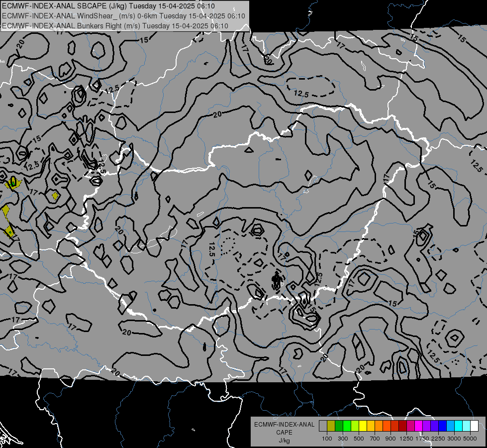Click the SBCAPE (J/kg) header line
Viewport: 487px width, 448px height.
[108, 6]
